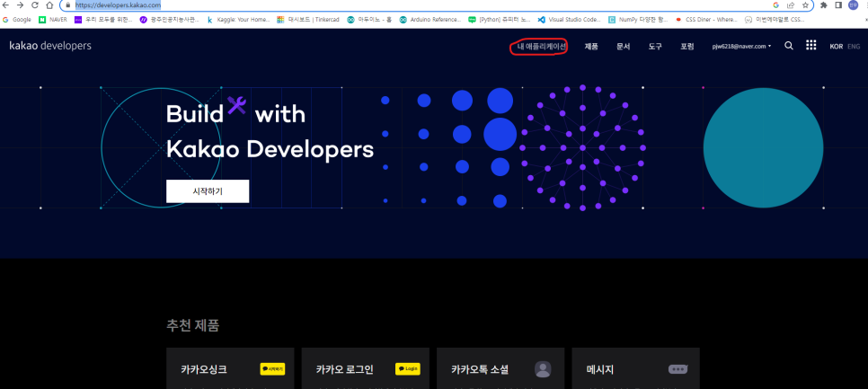Open the 문서 menu item
Image resolution: width=868 pixels, height=389 pixels.
(x=624, y=47)
